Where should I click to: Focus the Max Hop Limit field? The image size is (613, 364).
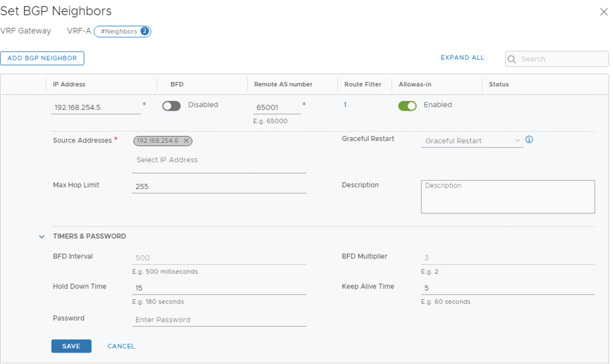click(x=219, y=187)
